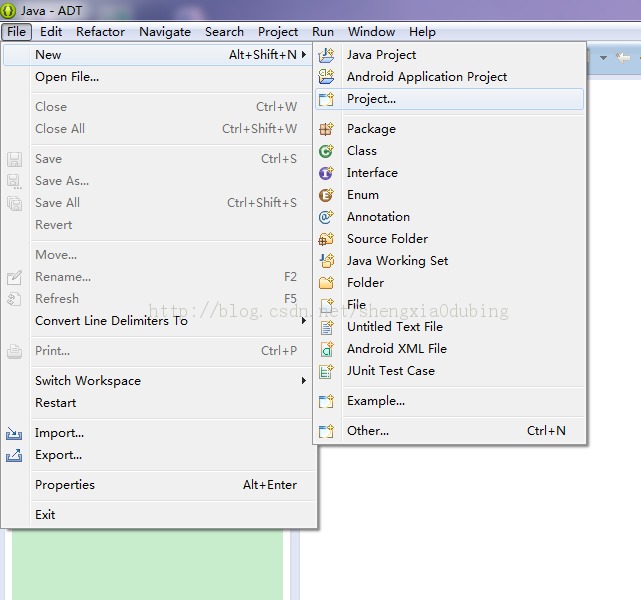
Task: Click the yellow Folder icon
Action: click(326, 283)
